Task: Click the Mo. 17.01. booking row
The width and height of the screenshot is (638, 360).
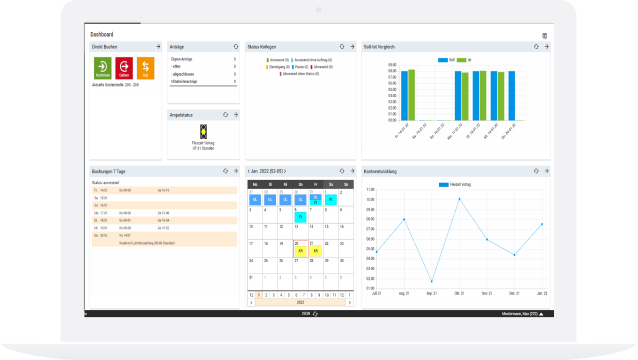Action: point(164,213)
